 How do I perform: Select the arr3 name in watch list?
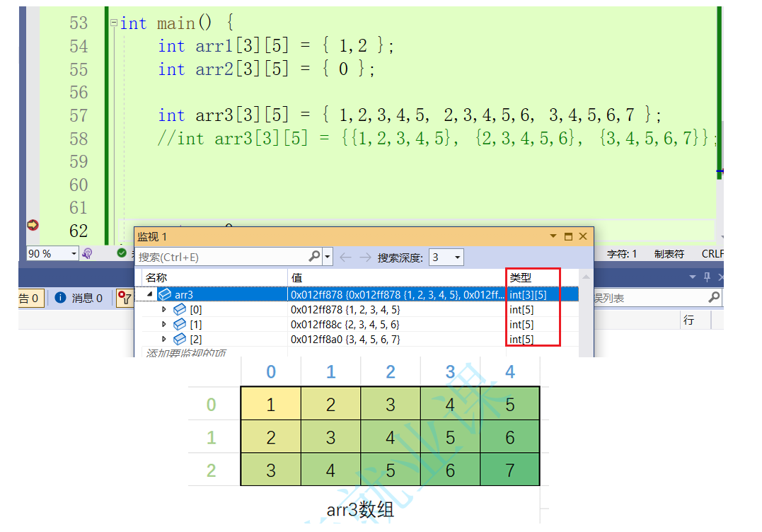(184, 294)
